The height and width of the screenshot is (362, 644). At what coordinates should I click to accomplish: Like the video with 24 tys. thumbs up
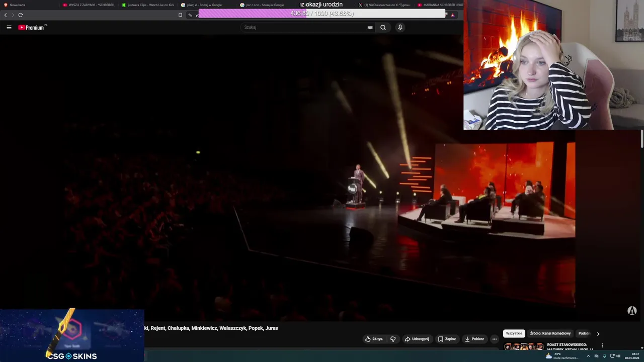coord(374,339)
